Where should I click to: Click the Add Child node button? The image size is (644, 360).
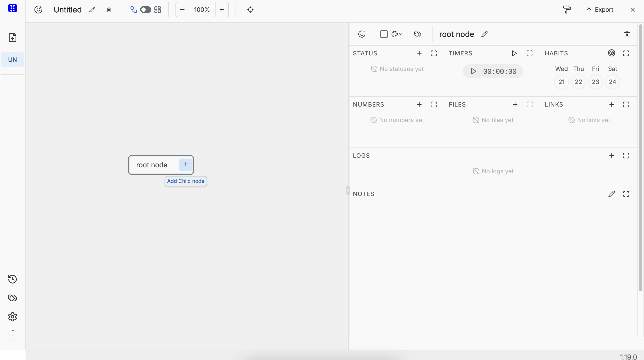click(x=185, y=181)
